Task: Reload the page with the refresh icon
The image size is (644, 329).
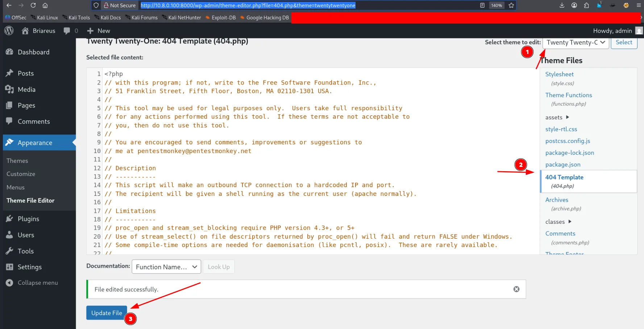Action: (x=33, y=5)
